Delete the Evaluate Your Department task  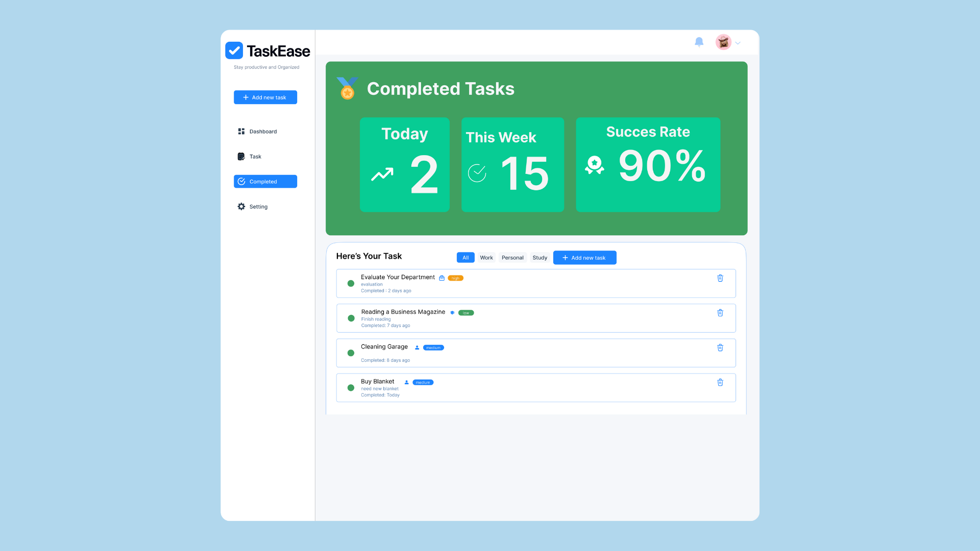pyautogui.click(x=720, y=278)
